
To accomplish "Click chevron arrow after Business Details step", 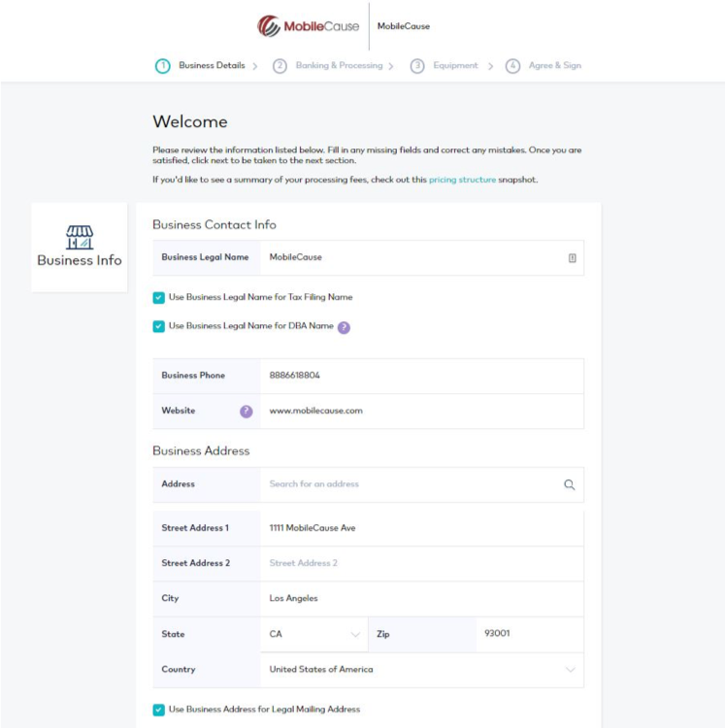I will 255,66.
